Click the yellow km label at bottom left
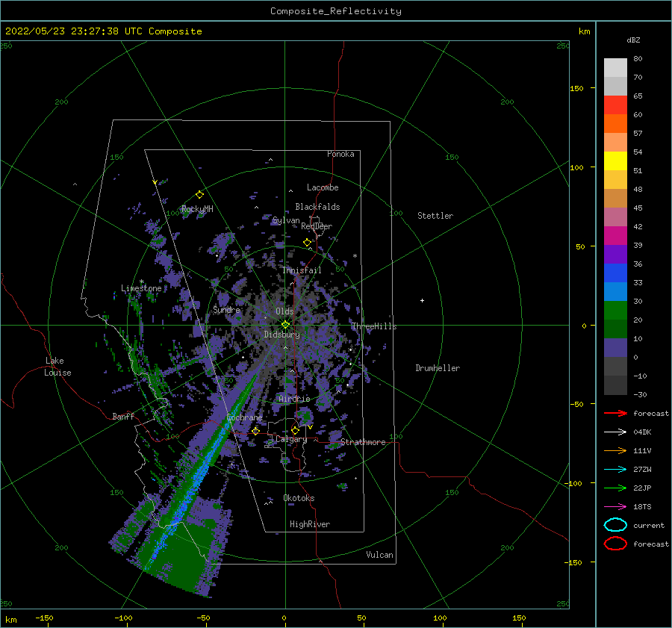 coord(10,620)
